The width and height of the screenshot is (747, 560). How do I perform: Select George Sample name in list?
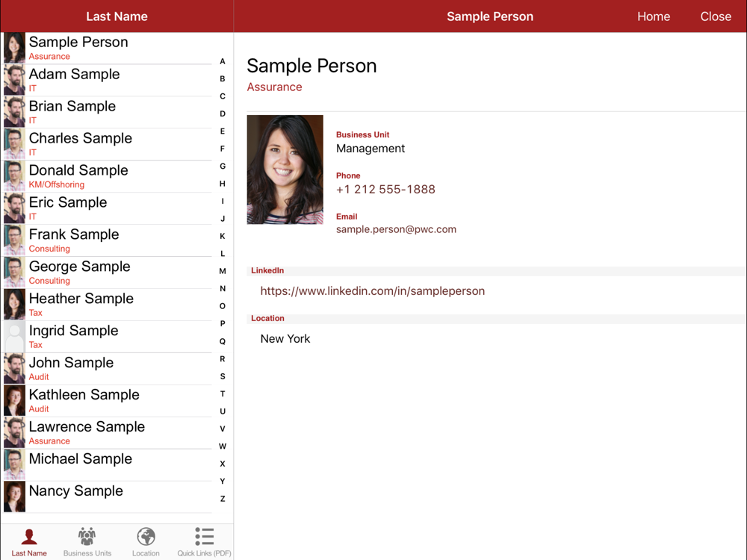80,267
